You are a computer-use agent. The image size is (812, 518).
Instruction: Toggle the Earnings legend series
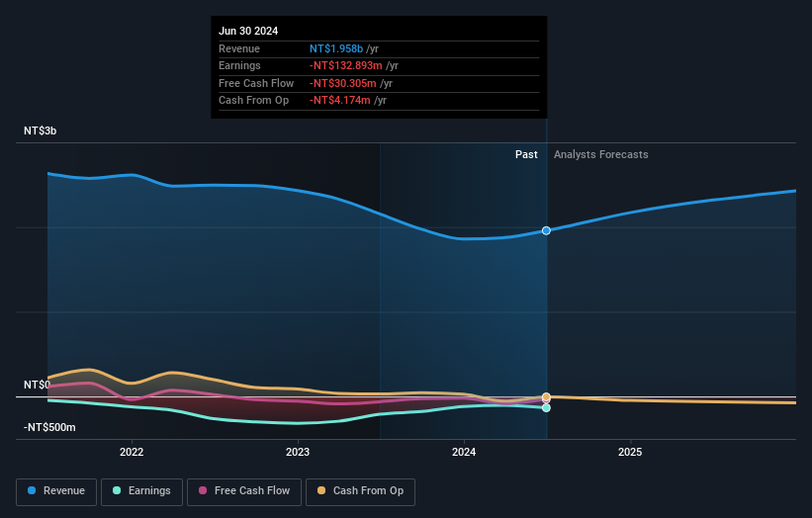tap(141, 491)
